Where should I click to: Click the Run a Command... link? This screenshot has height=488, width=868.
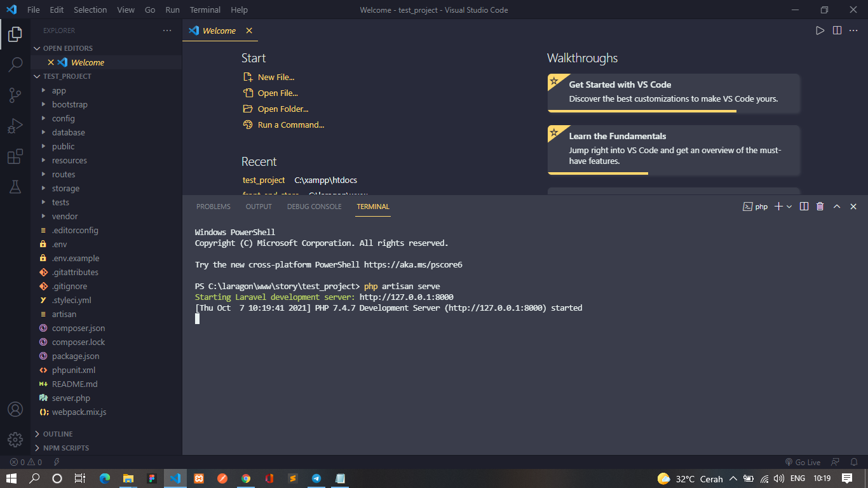coord(291,125)
